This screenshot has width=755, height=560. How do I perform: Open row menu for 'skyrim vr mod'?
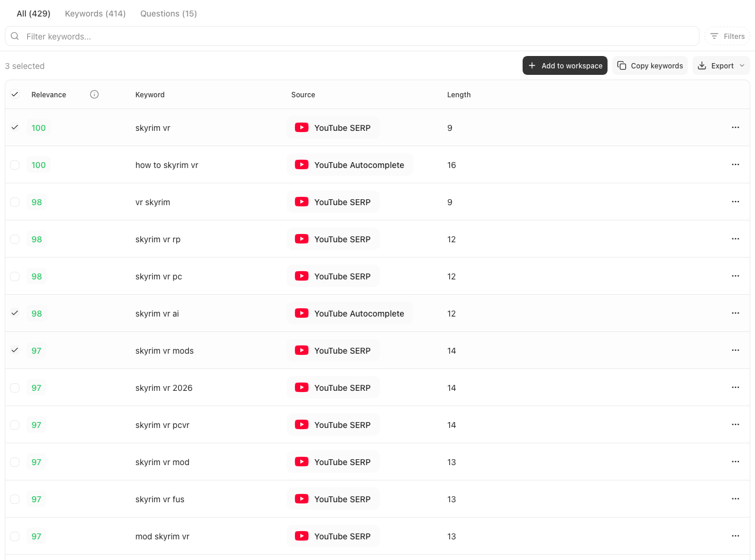735,462
